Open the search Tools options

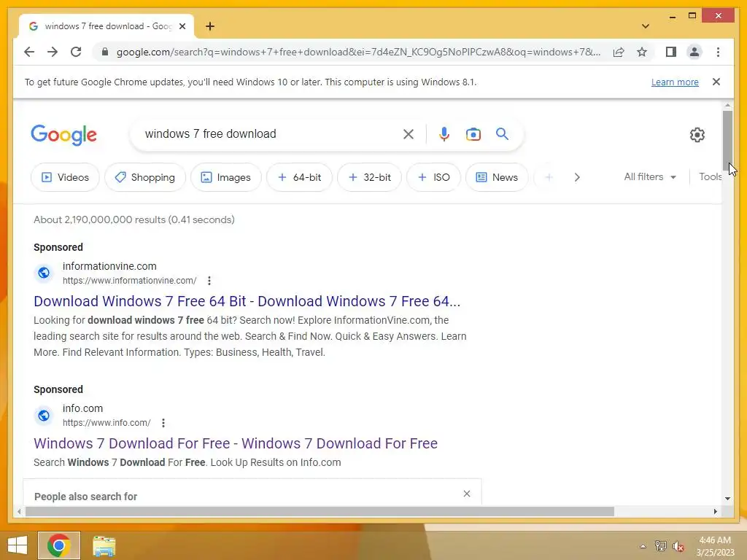(710, 176)
